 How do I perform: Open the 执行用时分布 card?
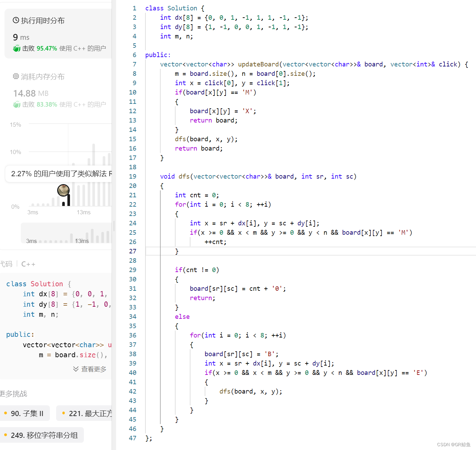[58, 34]
